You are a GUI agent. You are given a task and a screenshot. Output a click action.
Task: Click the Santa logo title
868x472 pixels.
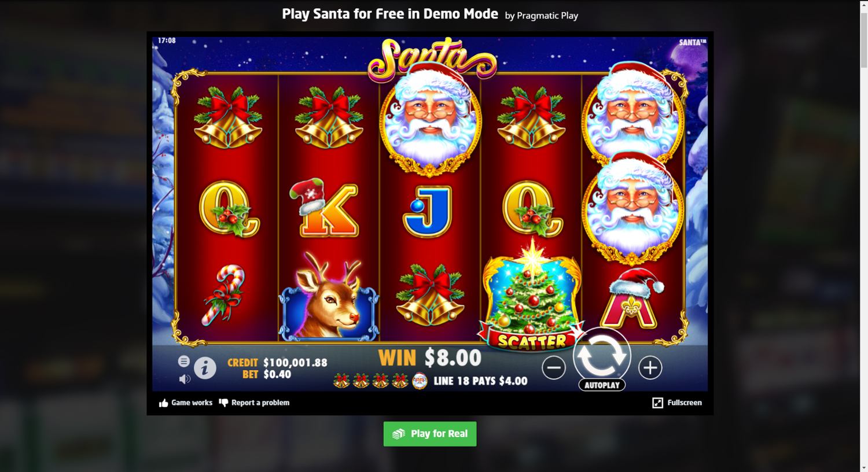[x=432, y=58]
